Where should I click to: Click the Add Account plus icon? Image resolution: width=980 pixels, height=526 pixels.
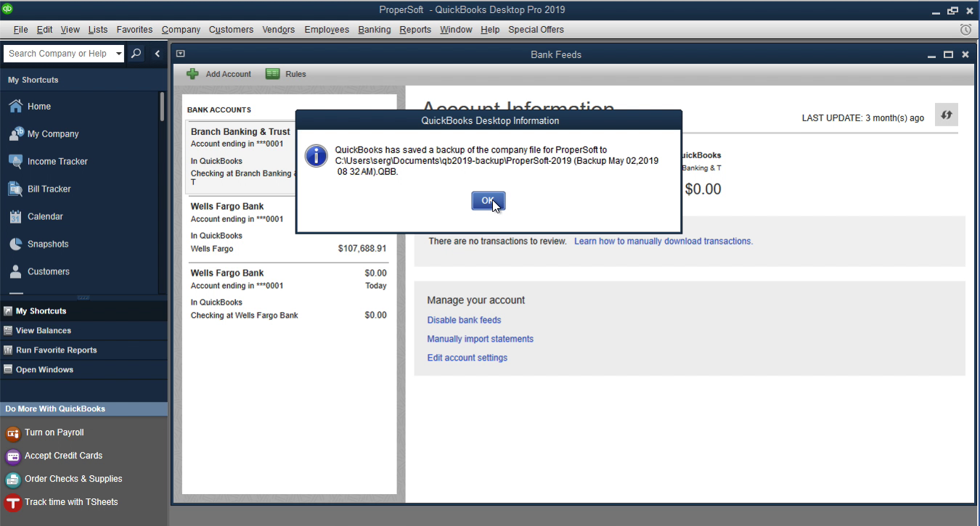tap(192, 74)
